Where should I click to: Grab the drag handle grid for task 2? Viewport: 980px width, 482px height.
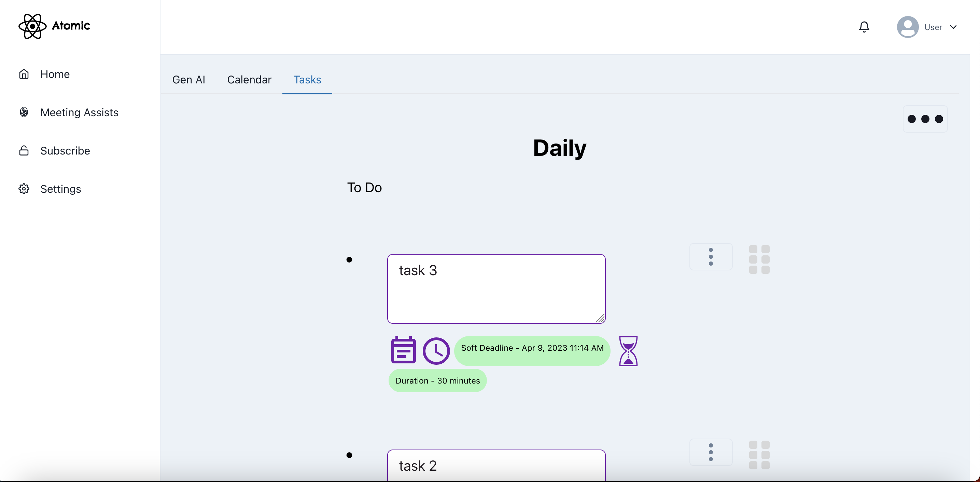tap(759, 455)
